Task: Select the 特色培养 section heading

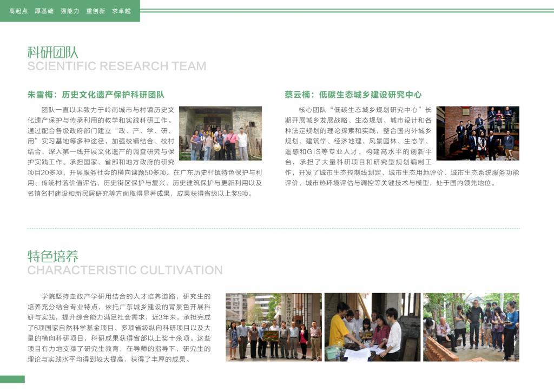Action: point(53,256)
